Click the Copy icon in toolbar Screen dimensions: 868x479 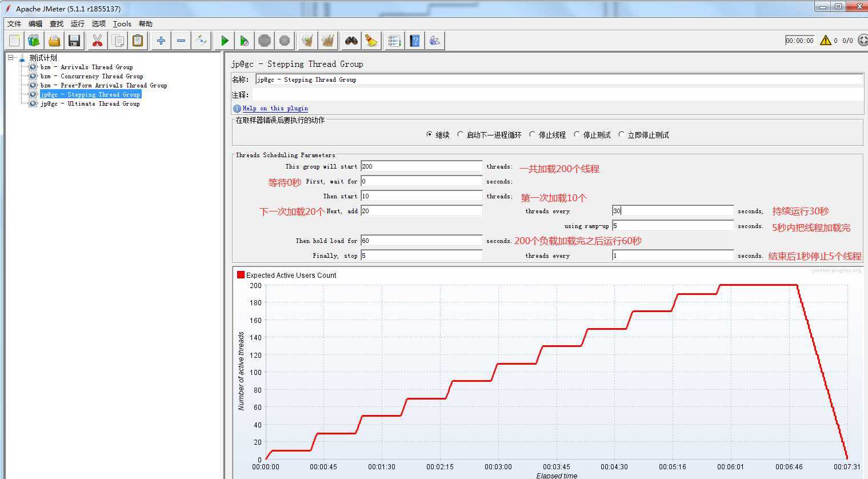(x=118, y=41)
